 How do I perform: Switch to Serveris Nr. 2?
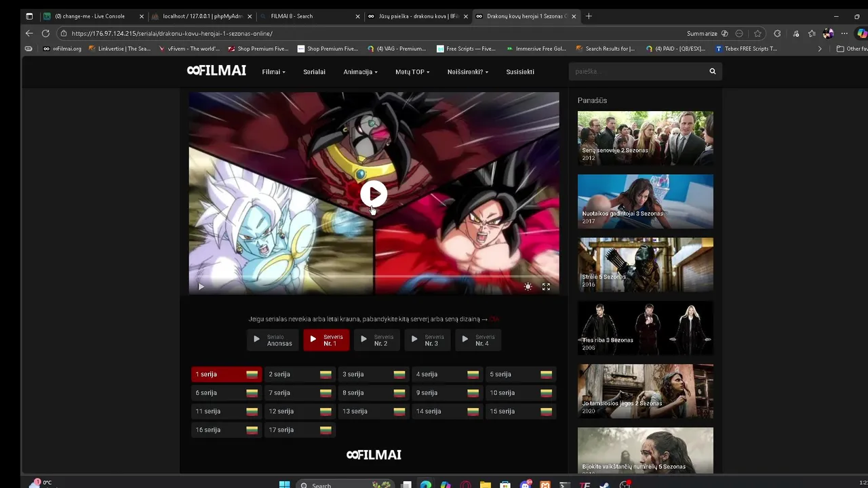point(376,340)
